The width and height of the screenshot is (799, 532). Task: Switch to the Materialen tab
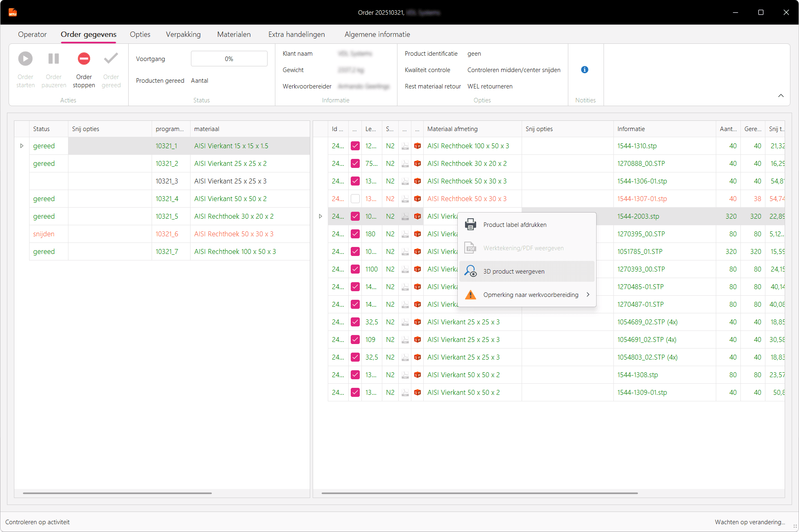234,34
